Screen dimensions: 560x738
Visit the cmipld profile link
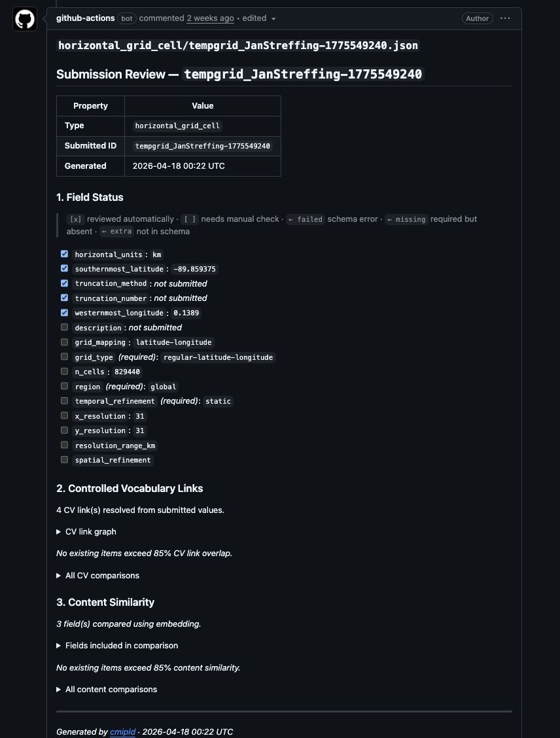[122, 731]
